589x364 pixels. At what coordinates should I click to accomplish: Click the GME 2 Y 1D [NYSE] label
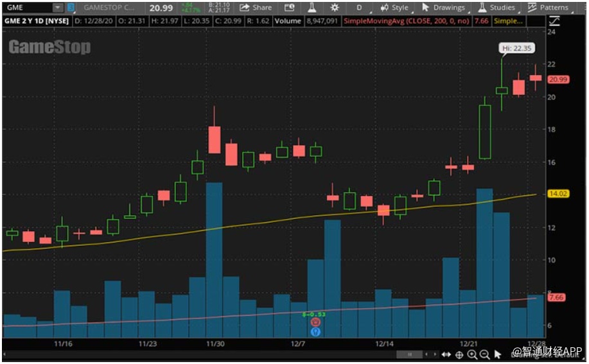tap(37, 21)
